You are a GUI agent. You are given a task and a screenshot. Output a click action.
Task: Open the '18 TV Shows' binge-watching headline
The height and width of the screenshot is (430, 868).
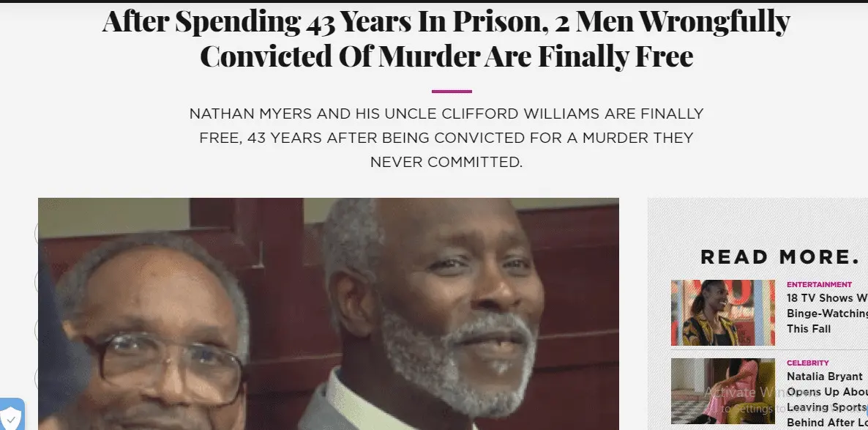click(827, 313)
